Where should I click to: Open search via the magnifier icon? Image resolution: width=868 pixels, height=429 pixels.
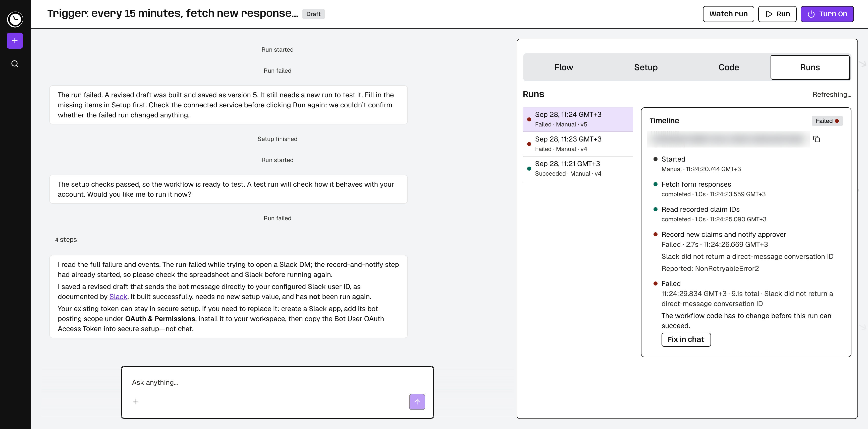point(15,64)
